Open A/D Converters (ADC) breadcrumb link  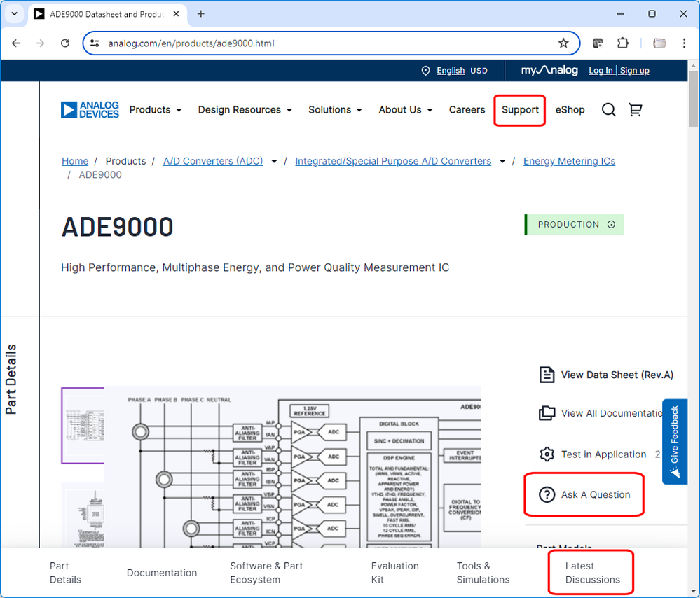pos(213,161)
